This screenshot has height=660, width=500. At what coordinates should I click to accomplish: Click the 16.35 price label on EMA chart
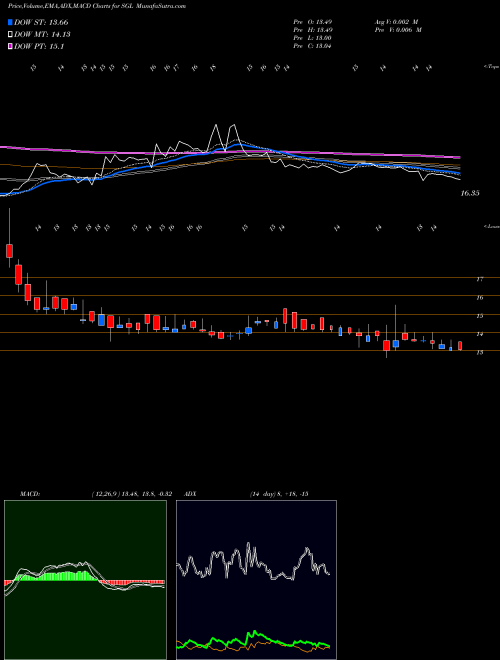click(x=470, y=193)
